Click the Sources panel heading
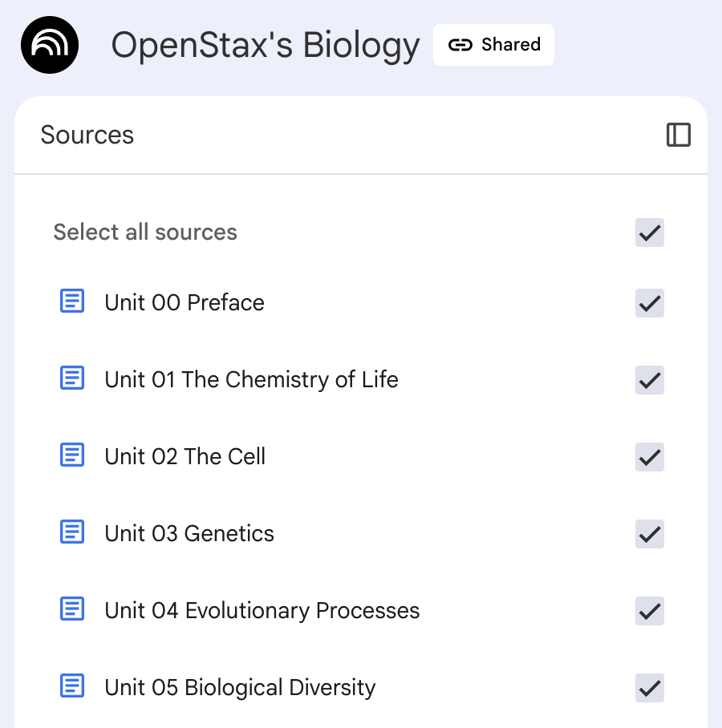The height and width of the screenshot is (728, 722). click(x=87, y=135)
